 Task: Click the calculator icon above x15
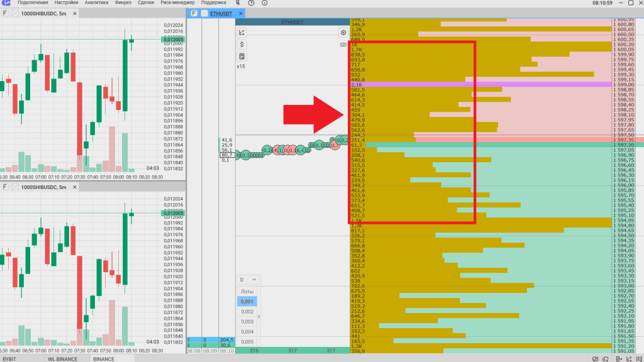tap(242, 57)
